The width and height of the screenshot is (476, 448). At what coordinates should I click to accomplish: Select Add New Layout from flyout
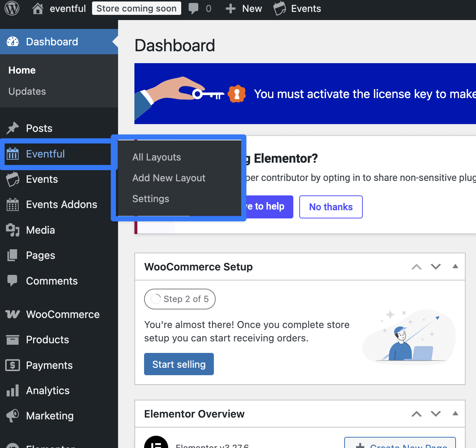point(169,178)
